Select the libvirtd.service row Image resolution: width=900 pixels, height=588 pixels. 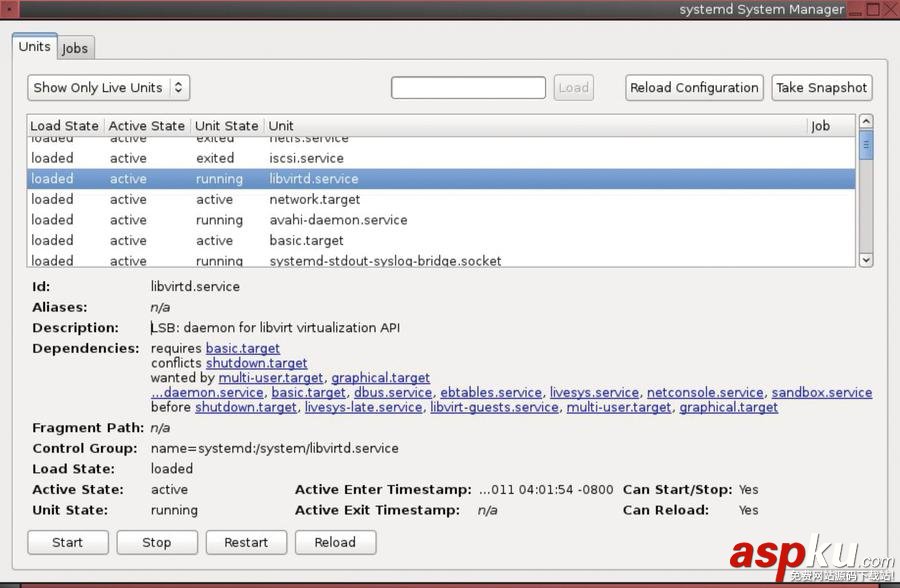point(441,179)
